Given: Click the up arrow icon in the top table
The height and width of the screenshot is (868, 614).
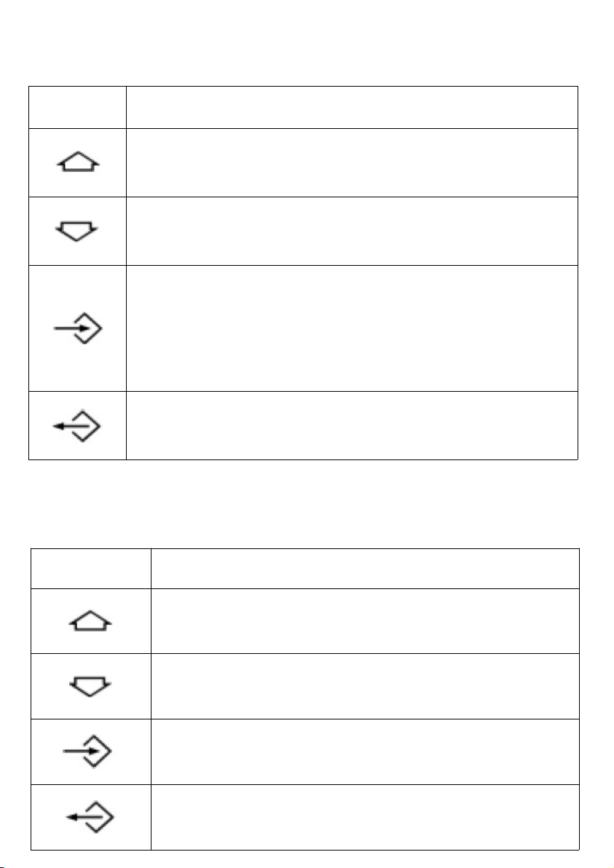Looking at the screenshot, I should (78, 162).
